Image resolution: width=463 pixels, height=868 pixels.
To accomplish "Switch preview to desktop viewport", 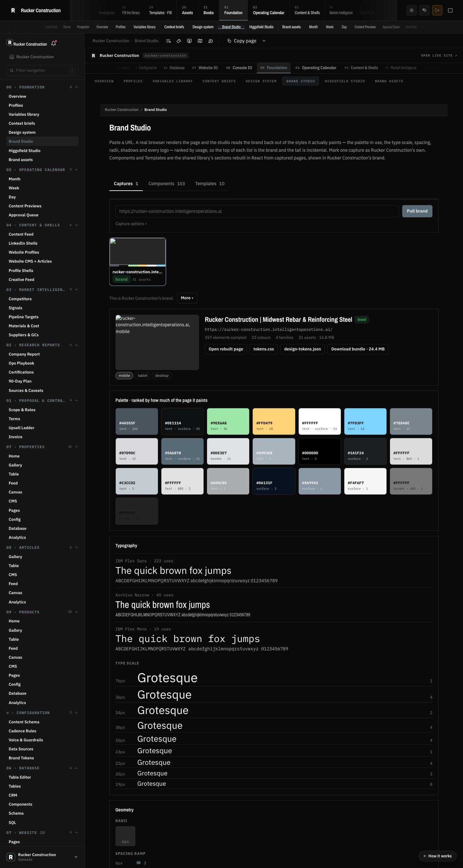I will (x=162, y=376).
